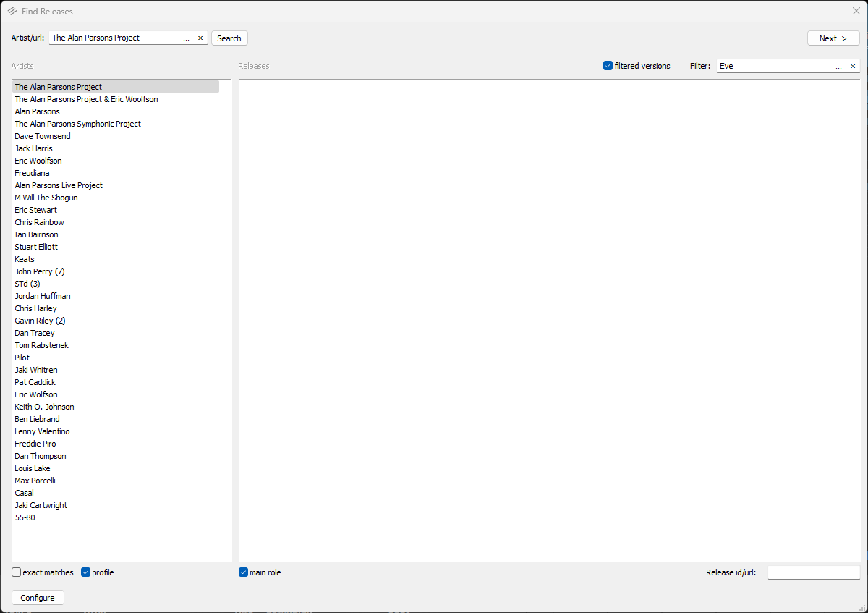
Task: Select Chris Rainbow in Artists list
Action: coord(116,222)
